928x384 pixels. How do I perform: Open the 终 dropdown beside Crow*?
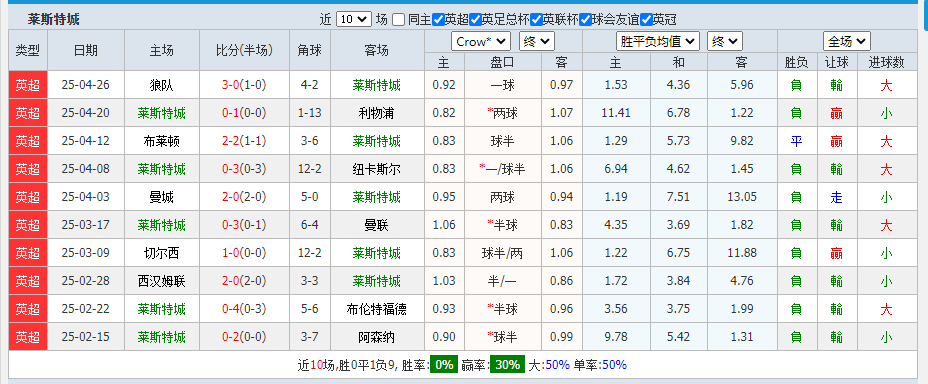point(537,42)
